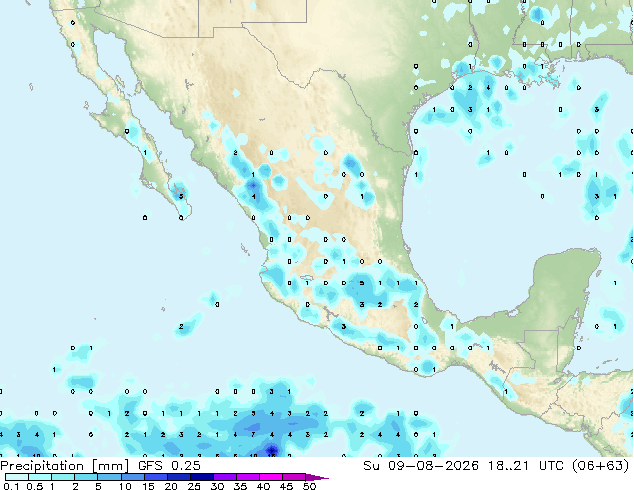Click the 35–40 mm violet legend swatch
634x490 pixels.
(247, 477)
